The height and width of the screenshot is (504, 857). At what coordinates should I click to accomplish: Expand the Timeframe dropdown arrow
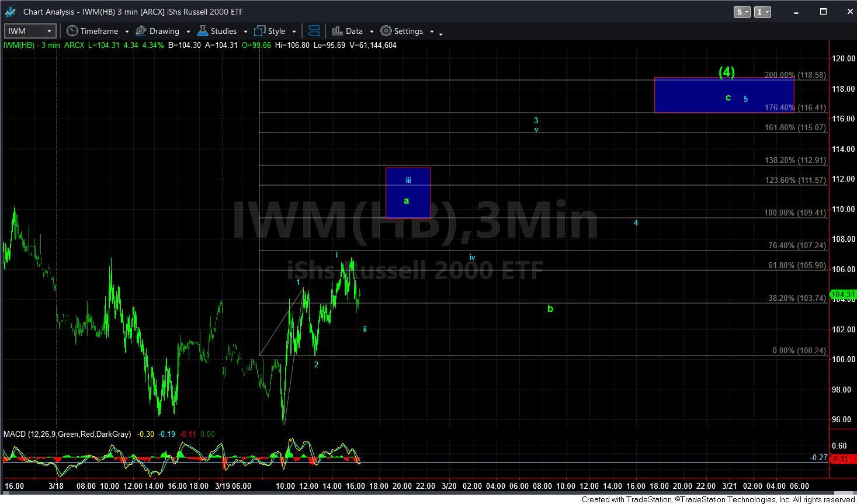[127, 32]
